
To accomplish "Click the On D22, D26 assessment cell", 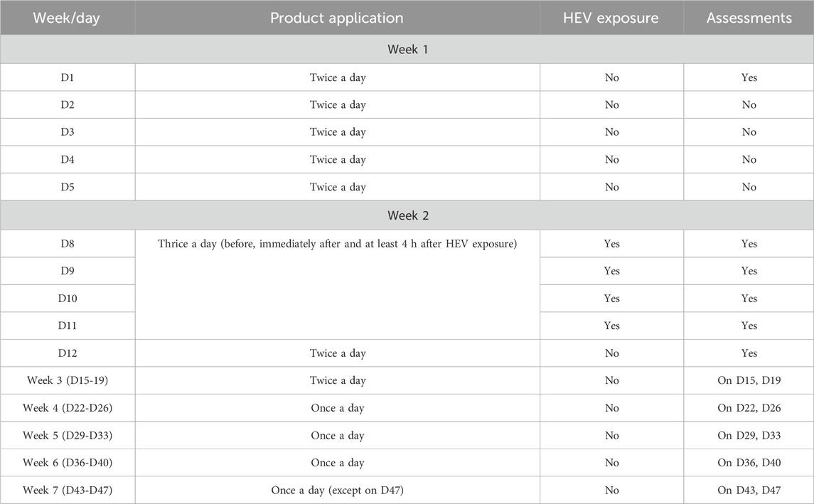I will (x=749, y=408).
